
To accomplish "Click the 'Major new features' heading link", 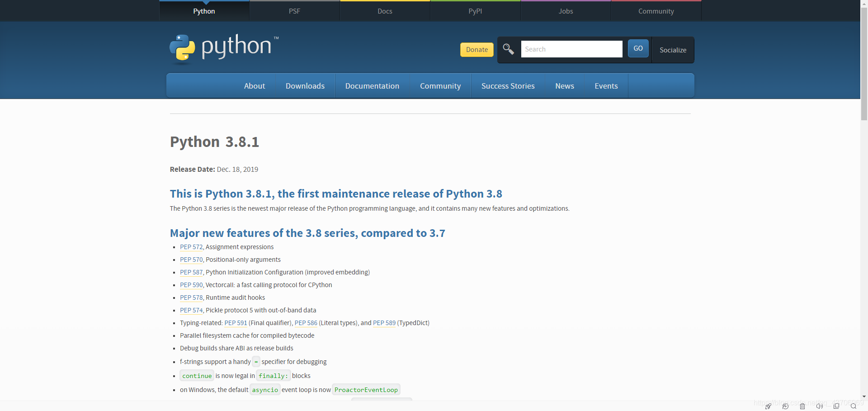I will click(307, 233).
